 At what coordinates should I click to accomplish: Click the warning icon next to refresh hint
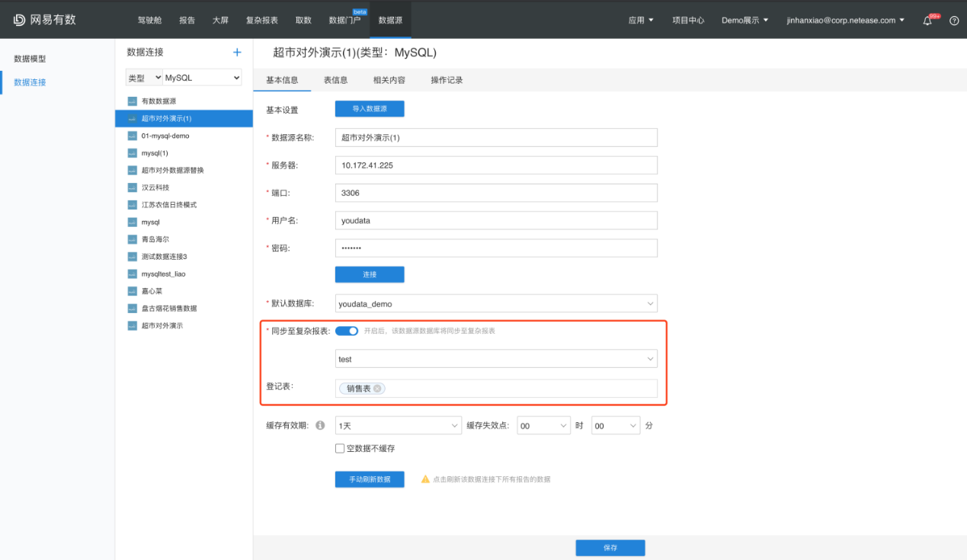coord(425,479)
